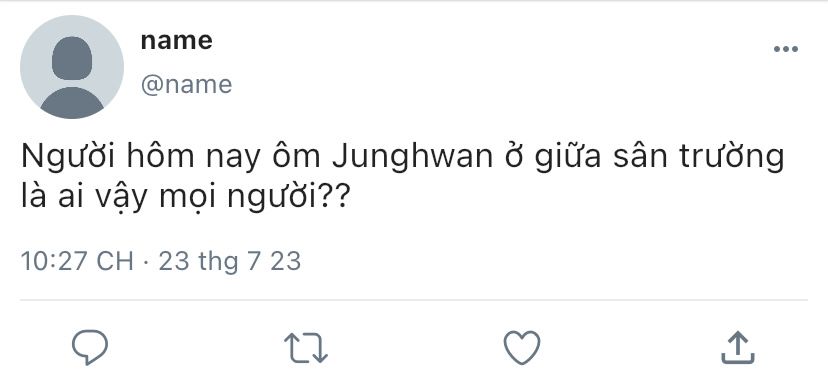
Task: Click the silhouette shoulders of avatar
Action: [x=72, y=103]
